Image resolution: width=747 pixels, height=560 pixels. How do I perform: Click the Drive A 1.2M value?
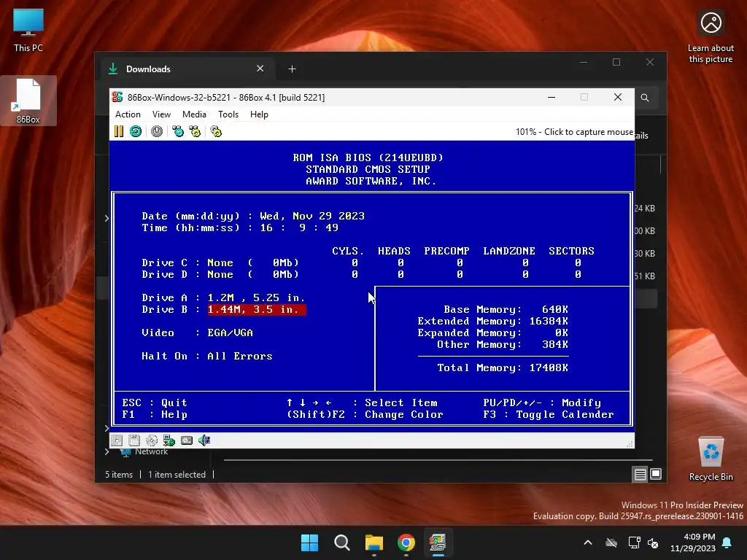click(x=256, y=297)
